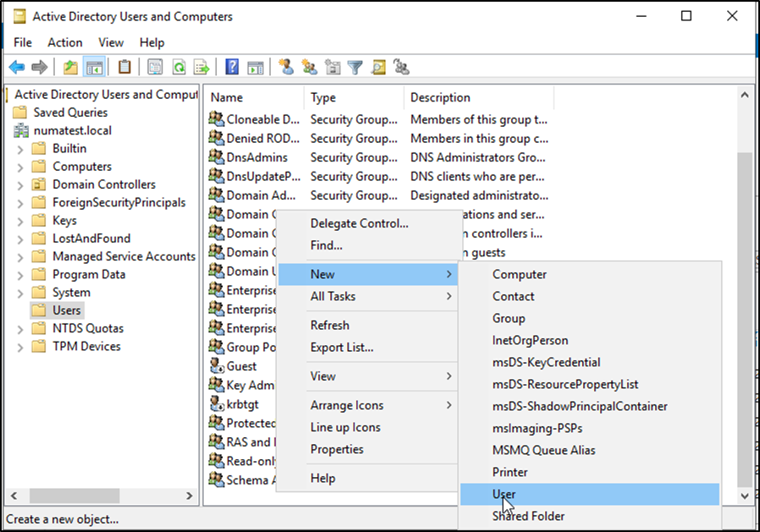
Task: Click the Create new user toolbar icon
Action: 287,68
